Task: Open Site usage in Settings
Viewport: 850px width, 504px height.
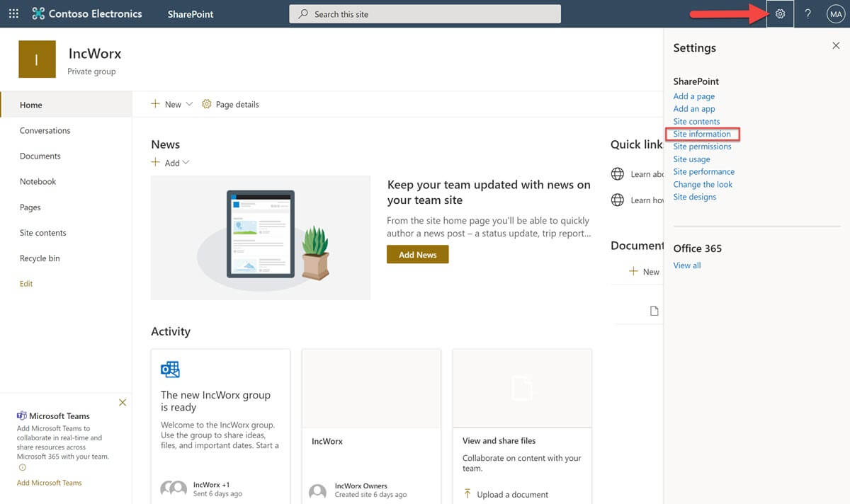Action: tap(691, 159)
